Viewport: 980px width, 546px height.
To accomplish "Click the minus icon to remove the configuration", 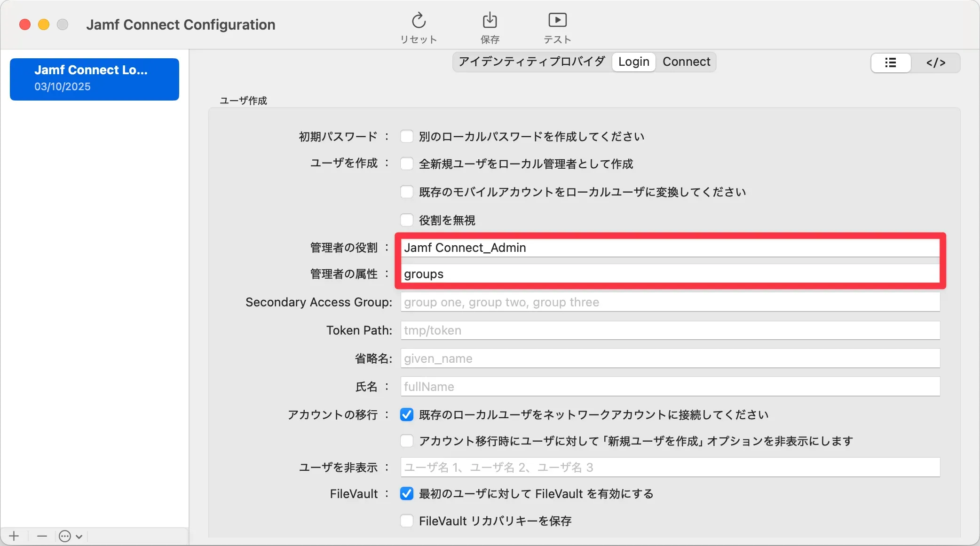I will click(42, 536).
